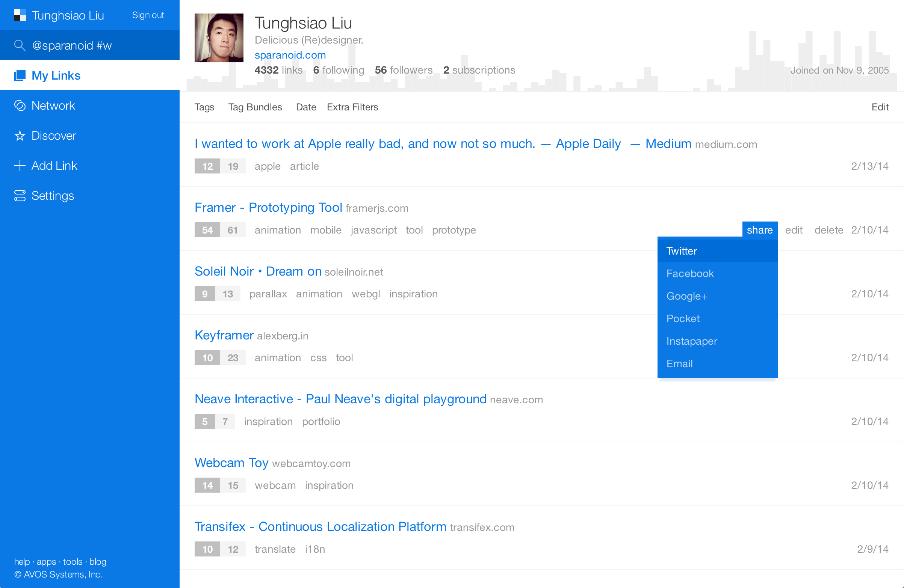This screenshot has width=904, height=588.
Task: Share to Facebook from dropdown
Action: pyautogui.click(x=717, y=273)
